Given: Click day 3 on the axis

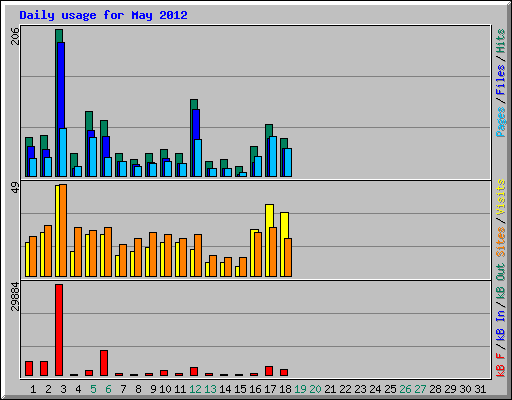Looking at the screenshot, I should coord(63,389).
